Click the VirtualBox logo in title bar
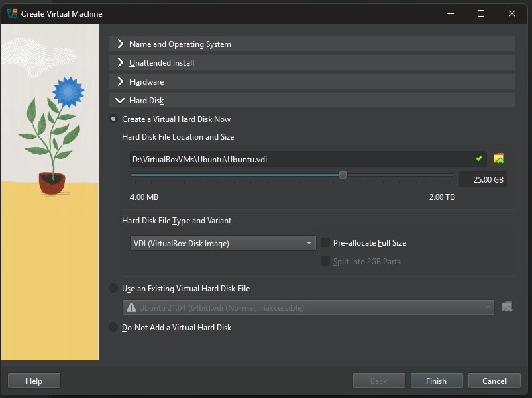Image resolution: width=532 pixels, height=398 pixels. [11, 13]
